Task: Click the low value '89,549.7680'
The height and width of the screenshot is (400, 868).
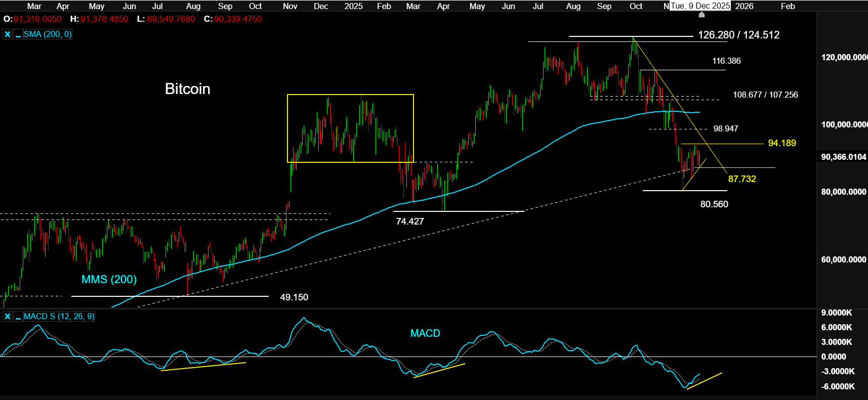Action: (x=171, y=19)
